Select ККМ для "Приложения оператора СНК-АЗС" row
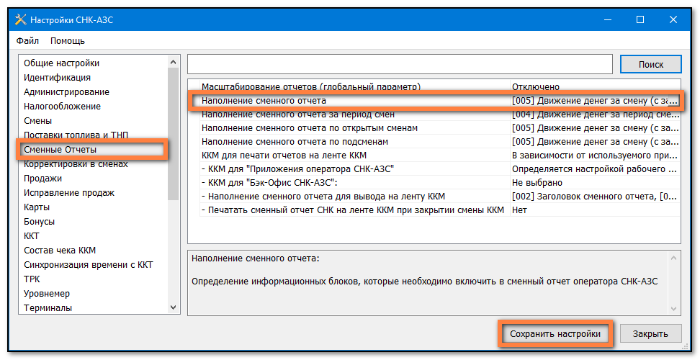This screenshot has width=700, height=360. (x=440, y=169)
